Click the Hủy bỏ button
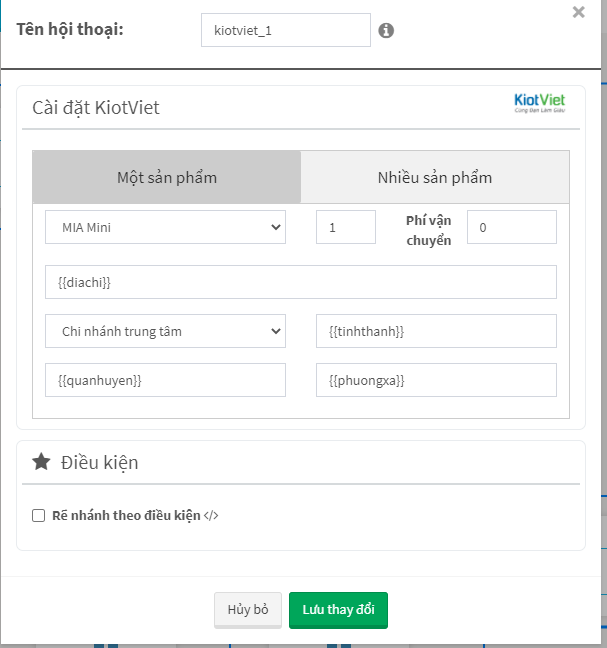 248,610
